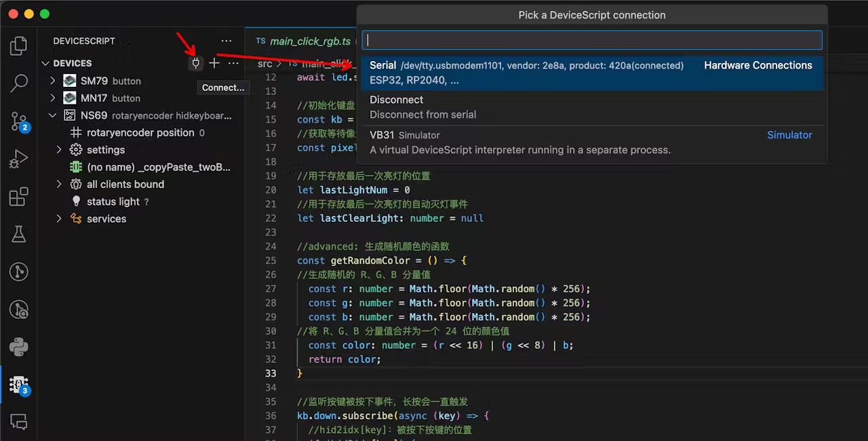The width and height of the screenshot is (868, 441).
Task: Click the add device plus icon
Action: [x=214, y=62]
